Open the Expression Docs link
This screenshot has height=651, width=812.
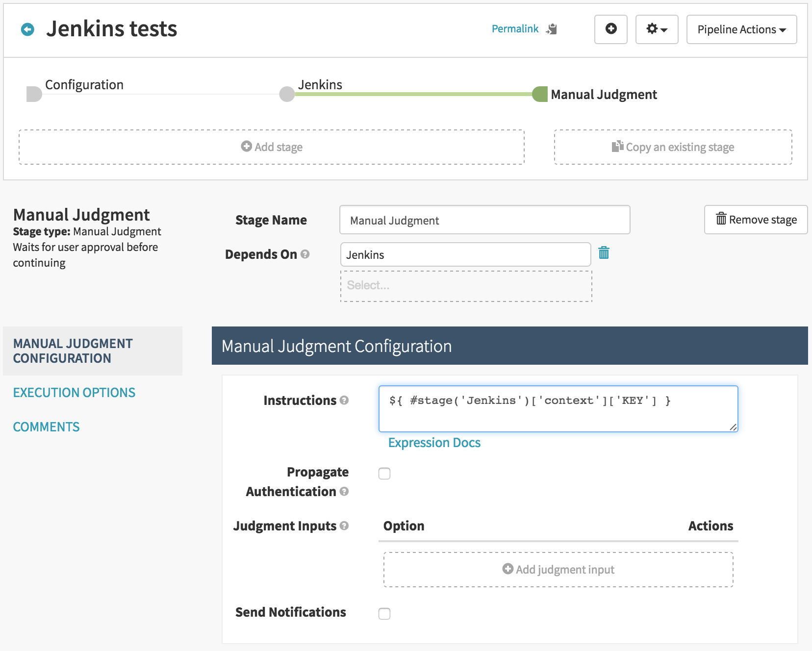[434, 443]
